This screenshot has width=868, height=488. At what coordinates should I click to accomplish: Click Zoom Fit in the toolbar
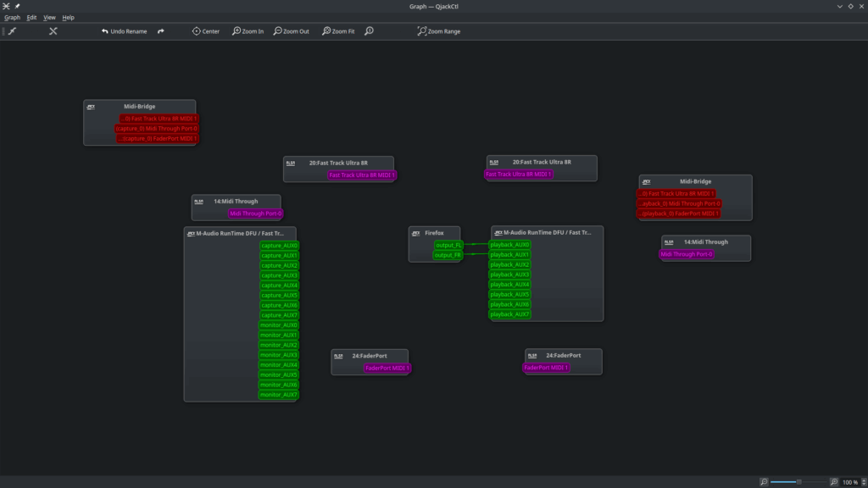click(338, 31)
